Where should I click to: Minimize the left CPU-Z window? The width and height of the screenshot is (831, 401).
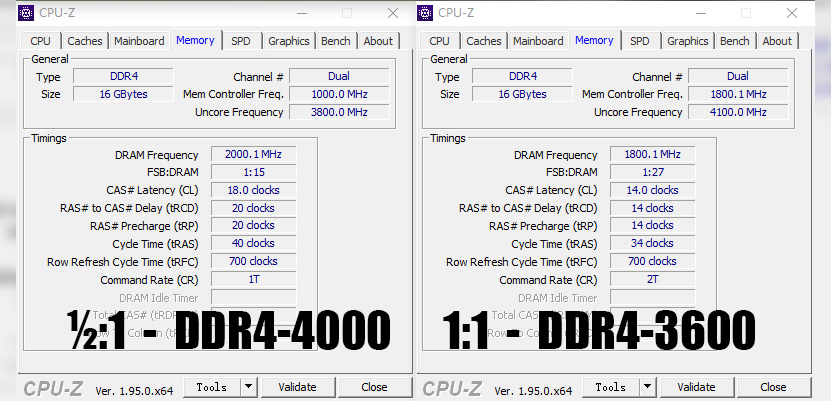[x=301, y=13]
